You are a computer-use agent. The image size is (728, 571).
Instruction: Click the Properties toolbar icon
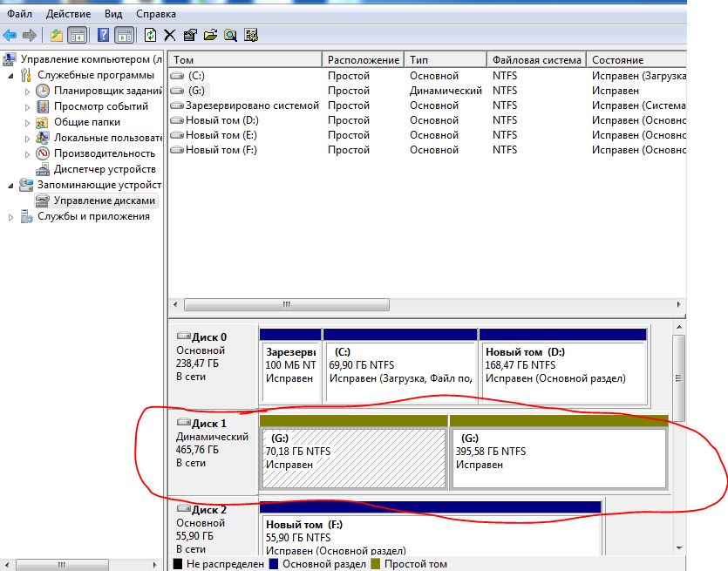pyautogui.click(x=189, y=35)
